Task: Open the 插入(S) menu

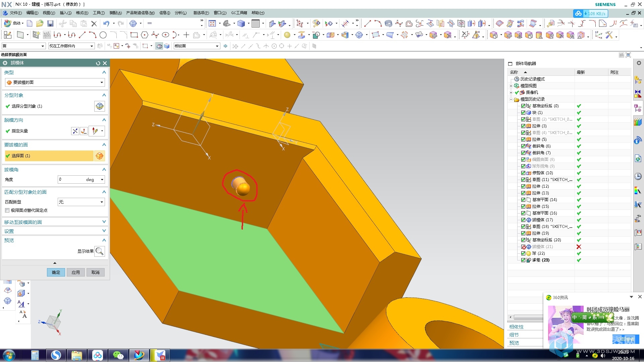Action: click(65, 13)
